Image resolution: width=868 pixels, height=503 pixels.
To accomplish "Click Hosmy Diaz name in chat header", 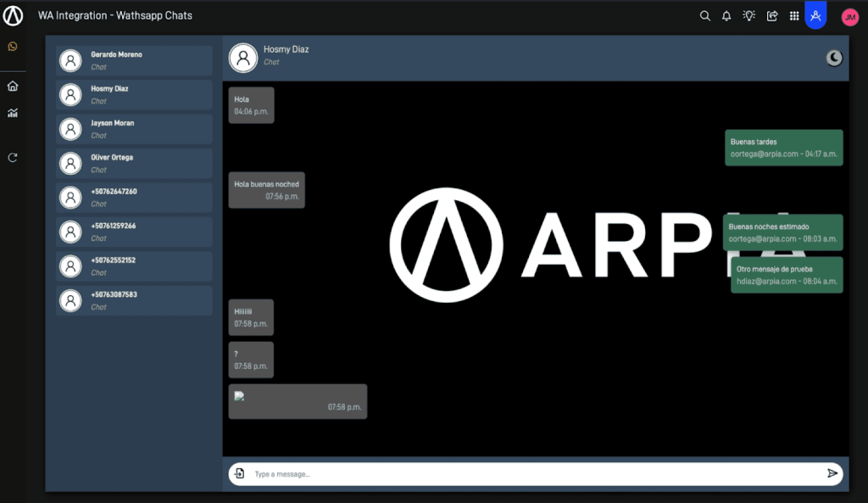I will click(x=287, y=49).
